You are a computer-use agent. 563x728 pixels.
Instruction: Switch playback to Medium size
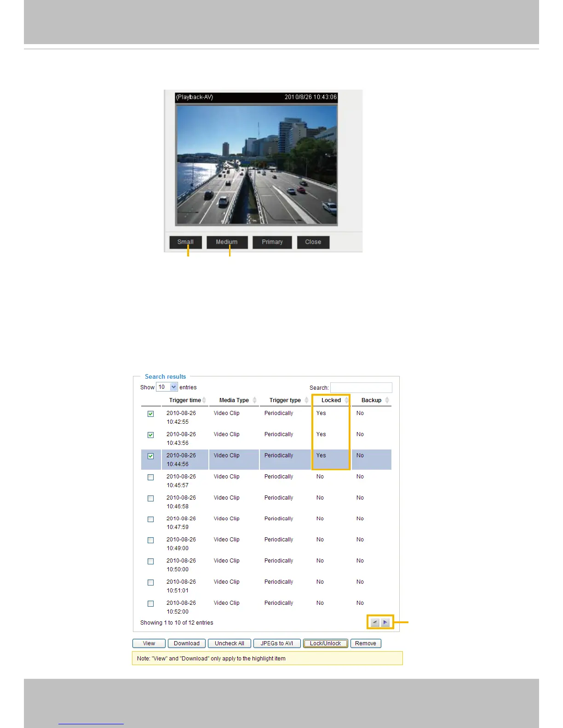tap(227, 242)
